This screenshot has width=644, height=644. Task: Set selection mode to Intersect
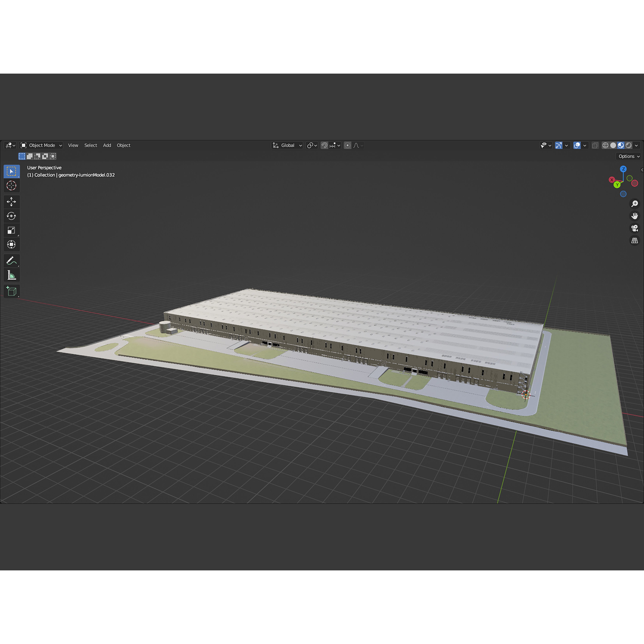53,156
